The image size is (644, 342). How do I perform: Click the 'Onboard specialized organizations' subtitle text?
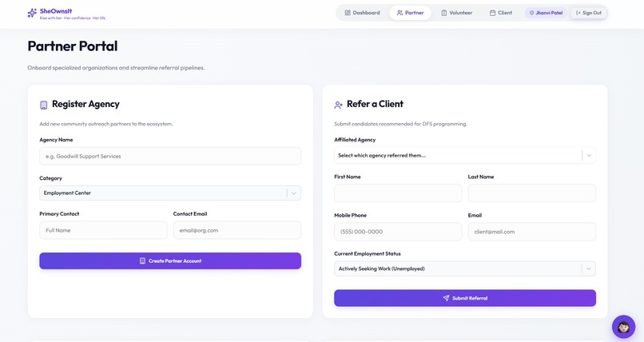pyautogui.click(x=116, y=68)
